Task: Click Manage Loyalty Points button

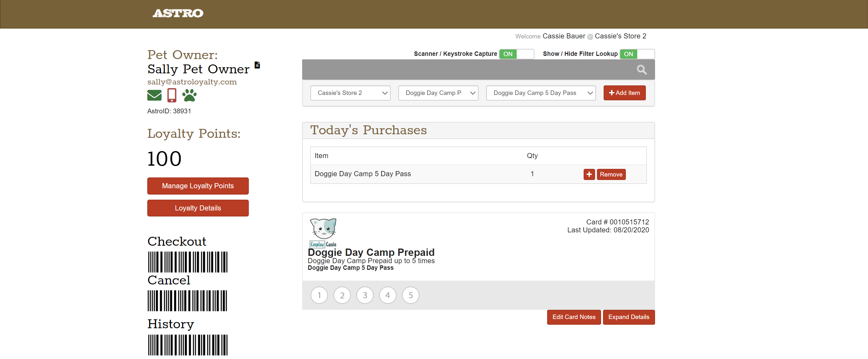Action: click(x=198, y=186)
